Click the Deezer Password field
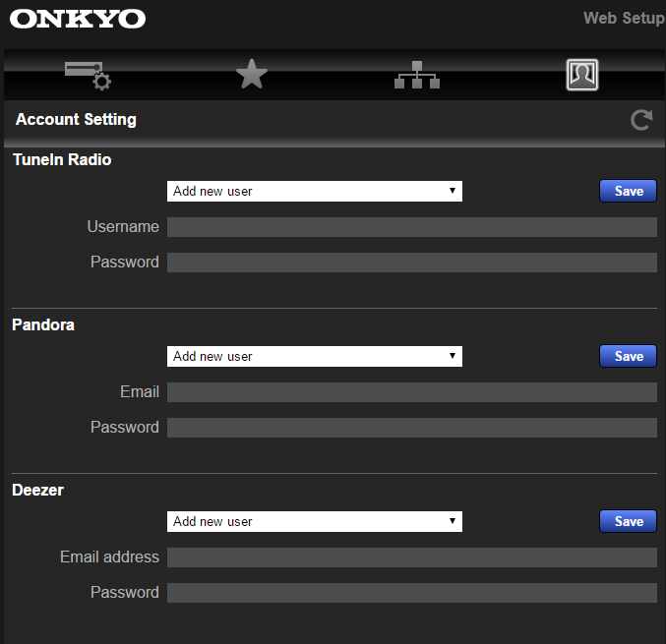The height and width of the screenshot is (644, 666). pos(412,593)
